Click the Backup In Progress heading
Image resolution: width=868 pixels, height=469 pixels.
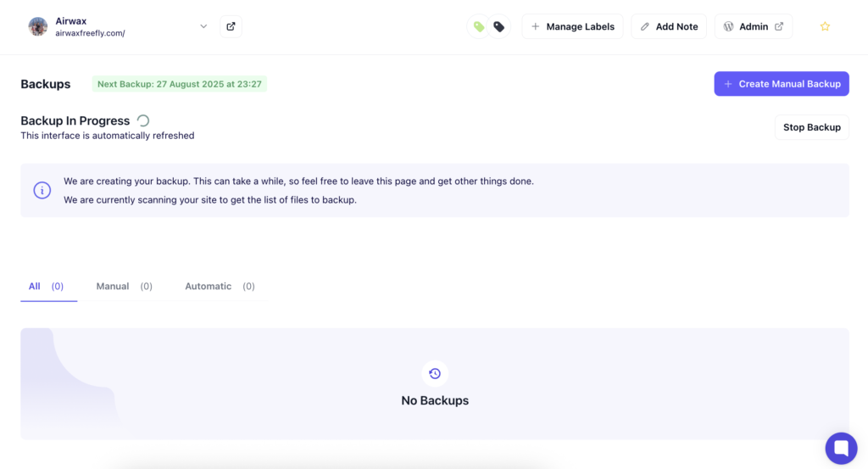pos(75,120)
